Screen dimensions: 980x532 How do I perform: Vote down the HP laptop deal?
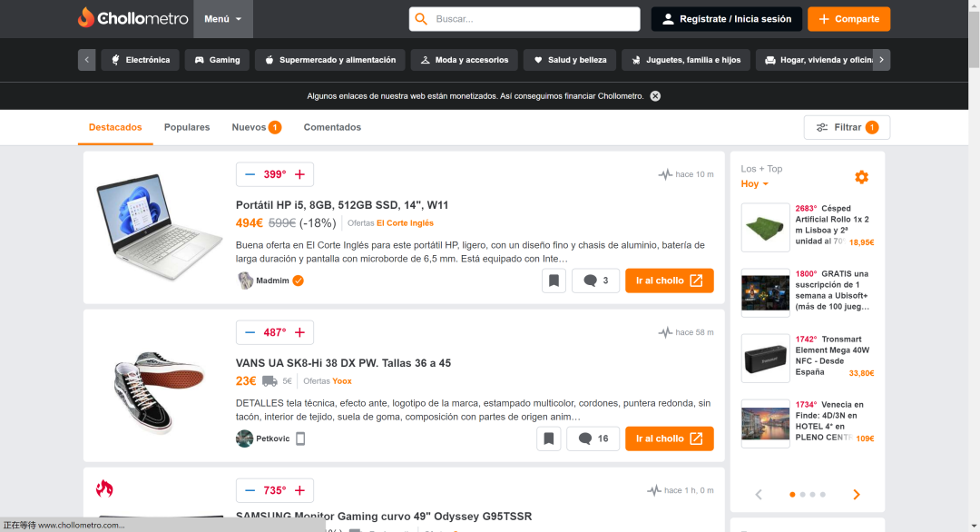250,174
